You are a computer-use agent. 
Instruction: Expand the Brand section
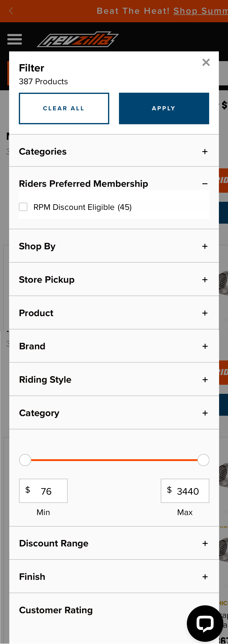pos(205,346)
